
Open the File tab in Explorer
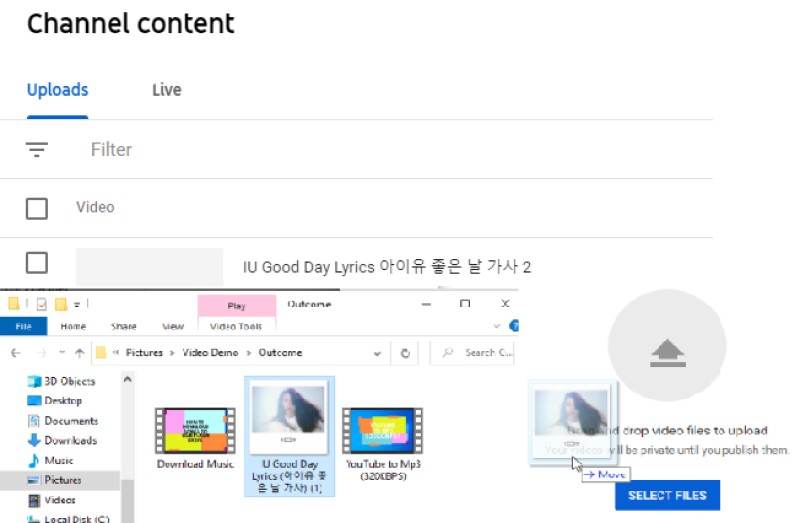(x=23, y=326)
